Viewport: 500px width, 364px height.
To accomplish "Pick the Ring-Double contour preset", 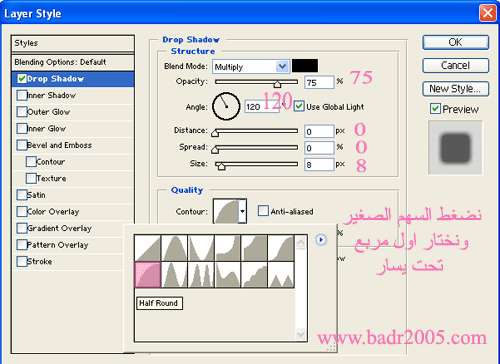I will click(201, 275).
